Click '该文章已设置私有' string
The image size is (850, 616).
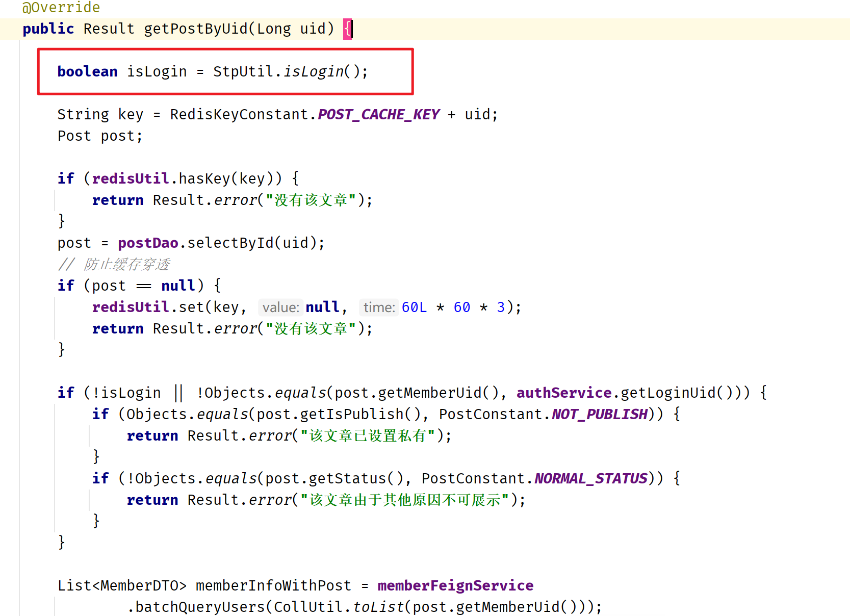click(368, 435)
